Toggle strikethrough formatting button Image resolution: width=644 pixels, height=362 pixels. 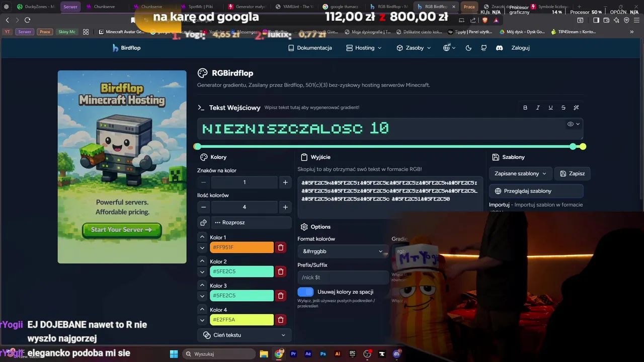point(563,108)
